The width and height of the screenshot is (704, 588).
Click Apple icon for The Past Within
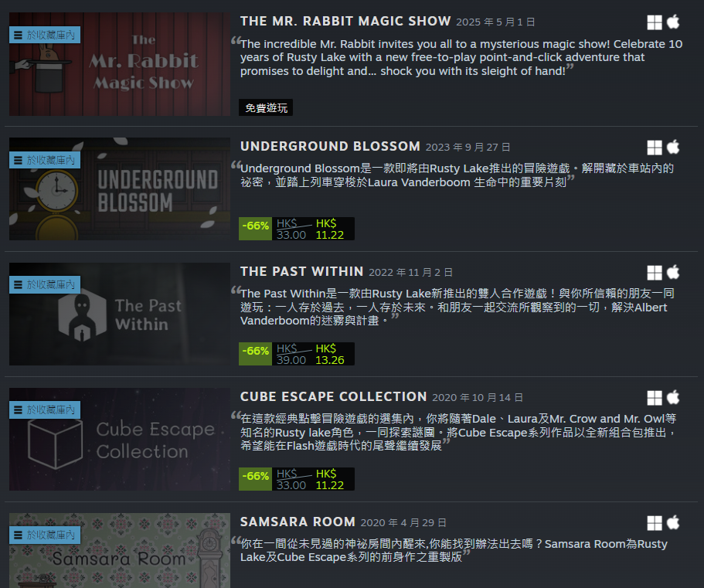point(672,272)
